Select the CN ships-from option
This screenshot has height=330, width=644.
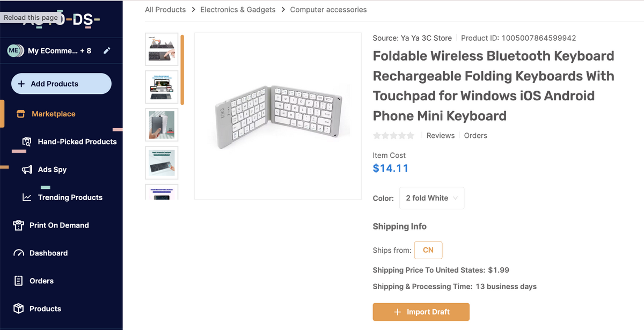pyautogui.click(x=428, y=250)
